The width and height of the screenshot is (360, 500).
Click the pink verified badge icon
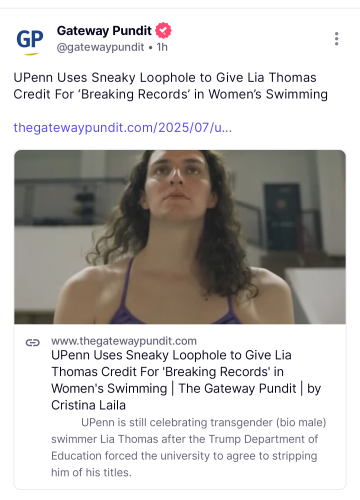pyautogui.click(x=163, y=30)
